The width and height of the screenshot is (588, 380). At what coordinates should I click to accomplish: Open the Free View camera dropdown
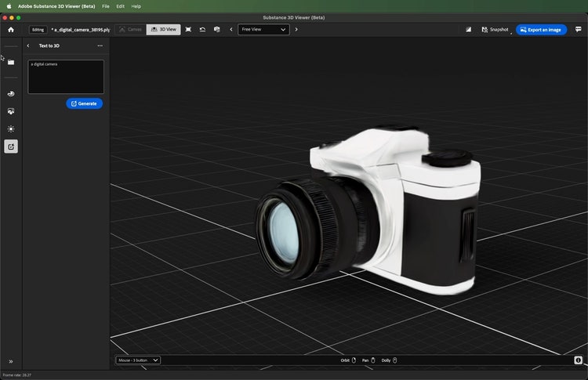tap(263, 29)
